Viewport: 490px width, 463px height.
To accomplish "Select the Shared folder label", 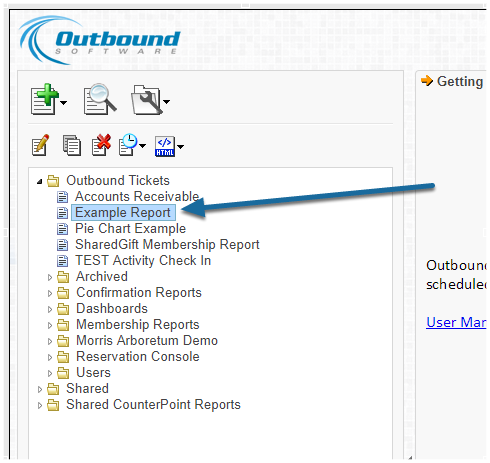I will (x=87, y=389).
